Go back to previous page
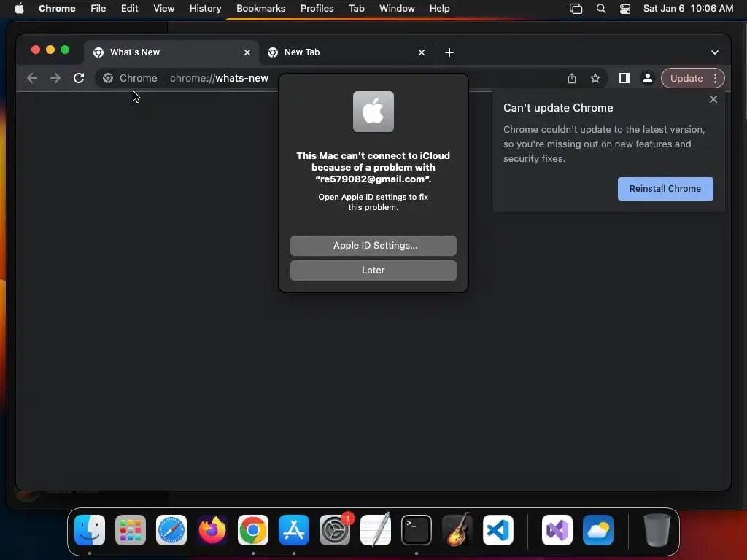This screenshot has height=560, width=747. coord(32,78)
